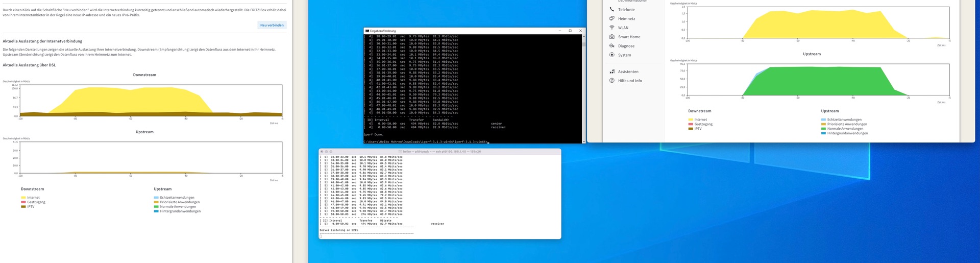Click IPTV label in right window legend
The width and height of the screenshot is (980, 263).
(698, 129)
